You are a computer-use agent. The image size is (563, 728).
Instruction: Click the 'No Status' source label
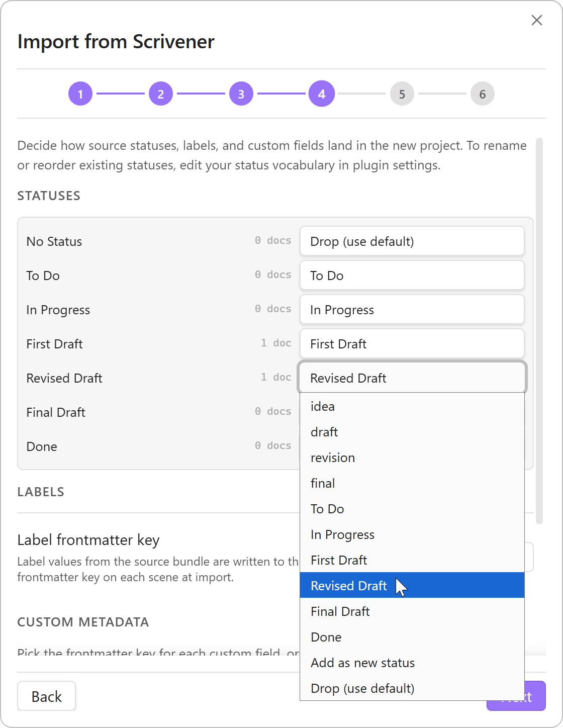click(x=54, y=241)
